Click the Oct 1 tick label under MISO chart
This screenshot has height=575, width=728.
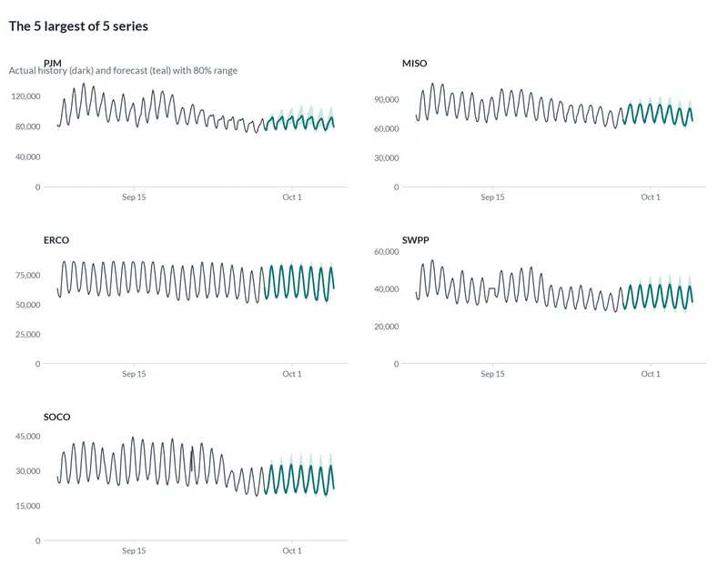click(651, 197)
